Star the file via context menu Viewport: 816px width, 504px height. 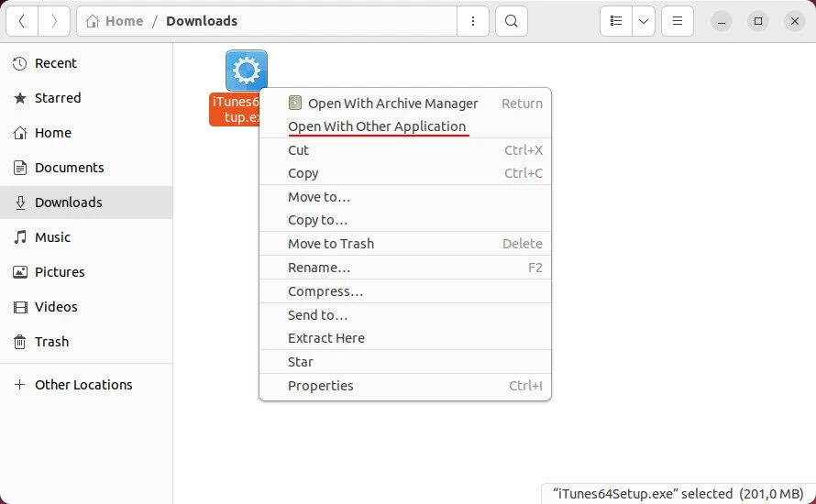[x=301, y=362]
